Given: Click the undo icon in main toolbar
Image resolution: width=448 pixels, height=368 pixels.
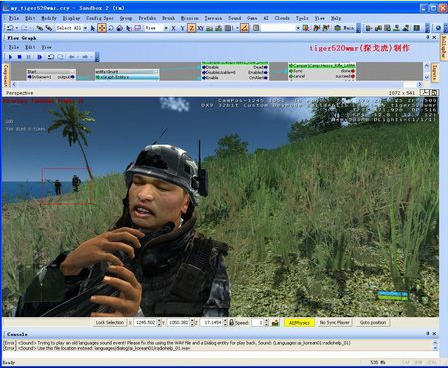Looking at the screenshot, I should click(x=11, y=28).
